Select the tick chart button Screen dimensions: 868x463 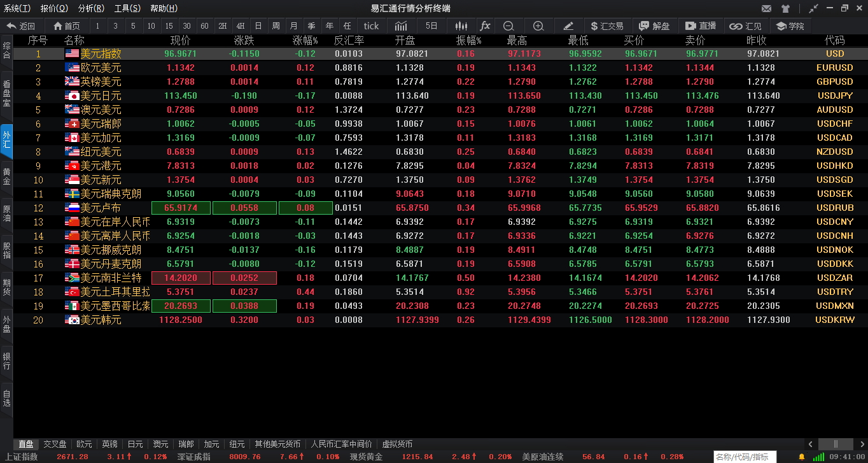click(x=371, y=26)
